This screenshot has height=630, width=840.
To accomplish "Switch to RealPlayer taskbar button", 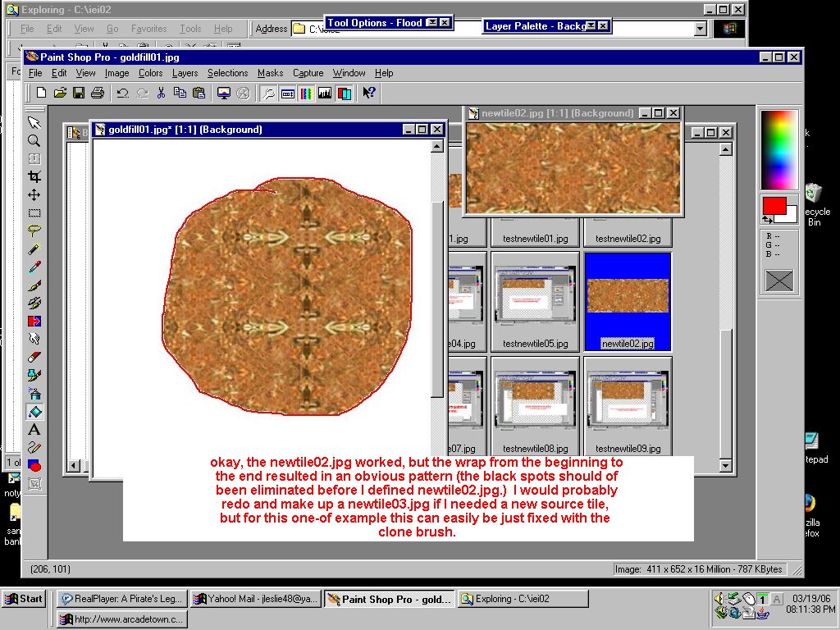I will pos(122,599).
